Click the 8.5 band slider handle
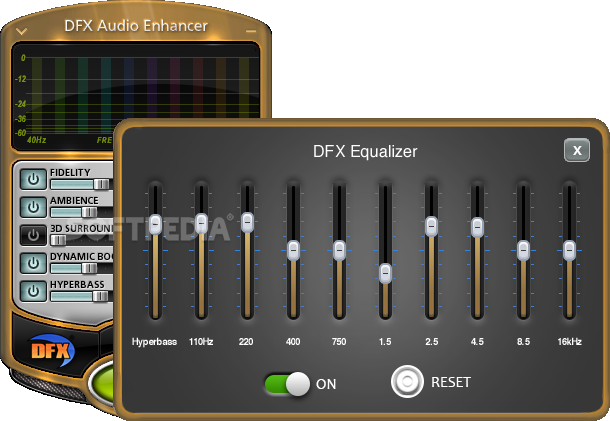Viewport: 610px width, 421px height. [523, 251]
